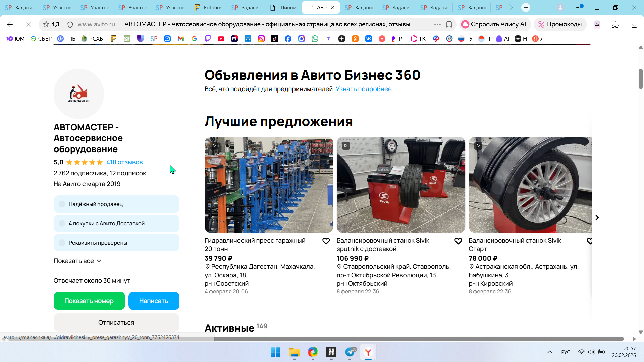644x362 pixels.
Task: Open the three-dots address bar menu
Action: [x=437, y=24]
